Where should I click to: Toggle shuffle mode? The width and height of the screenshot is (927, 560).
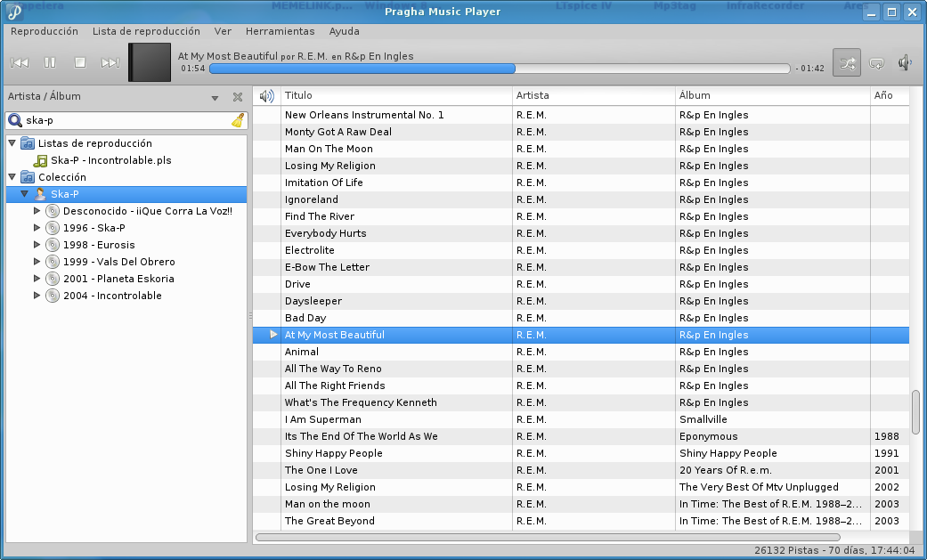[847, 62]
